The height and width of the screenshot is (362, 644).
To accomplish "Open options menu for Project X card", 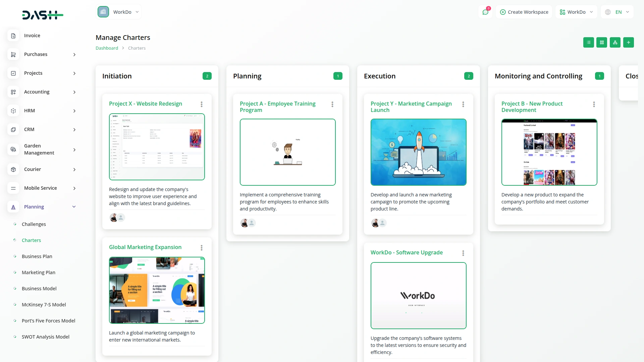I will (202, 104).
